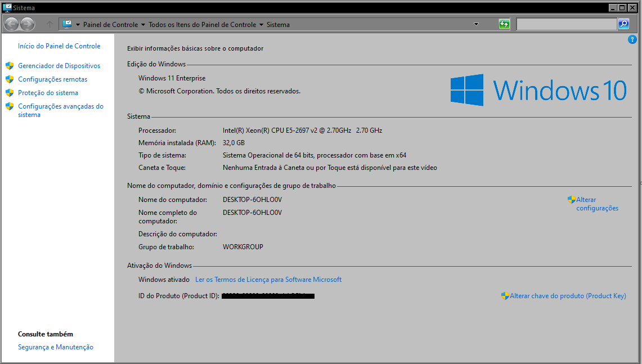The height and width of the screenshot is (364, 642).
Task: Click the Windows 10 logo image
Action: point(538,90)
